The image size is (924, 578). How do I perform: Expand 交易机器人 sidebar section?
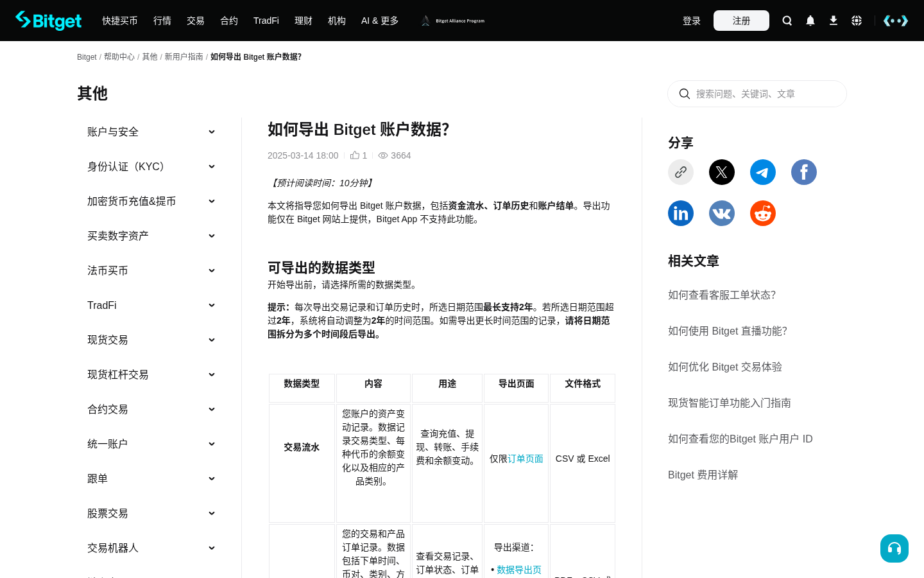click(x=151, y=548)
